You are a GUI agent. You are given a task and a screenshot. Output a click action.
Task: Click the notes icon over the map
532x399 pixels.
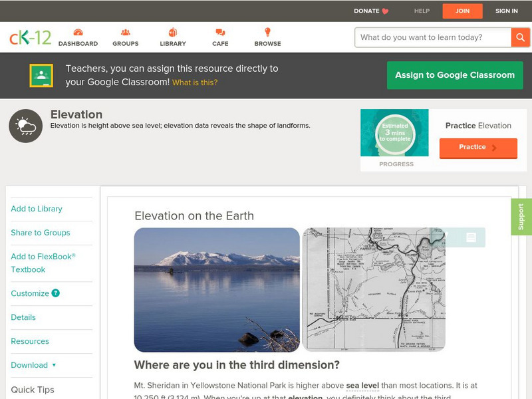pyautogui.click(x=471, y=237)
